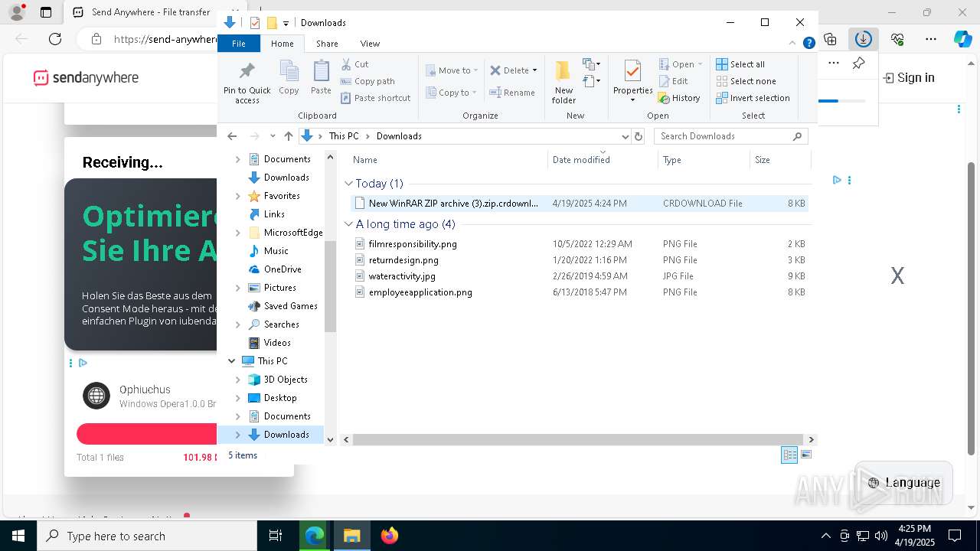
Task: Click the Copy ribbon icon
Action: point(289,78)
